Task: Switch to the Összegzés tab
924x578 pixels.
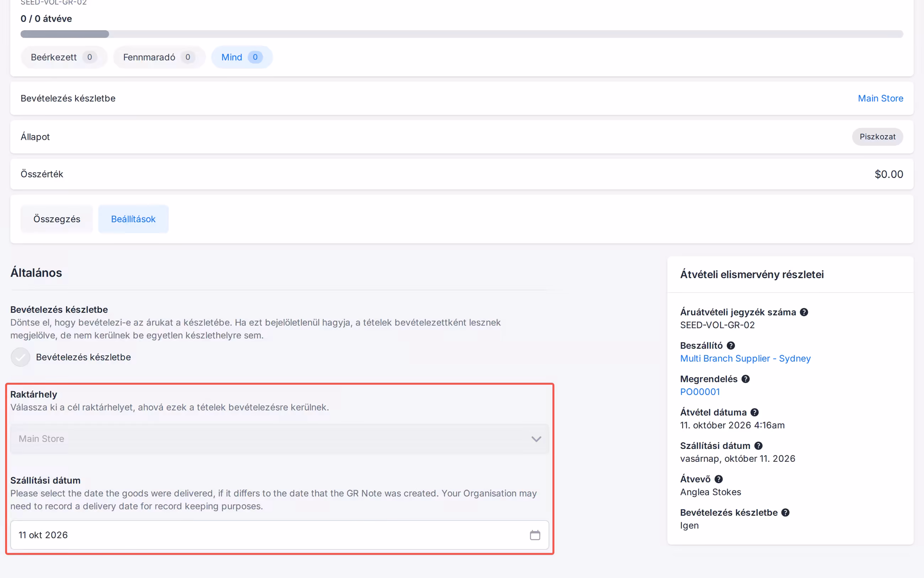Action: (x=57, y=219)
